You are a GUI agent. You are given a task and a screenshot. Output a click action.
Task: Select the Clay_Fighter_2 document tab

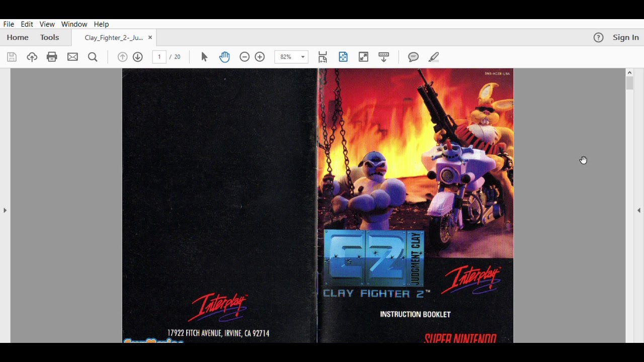(114, 38)
